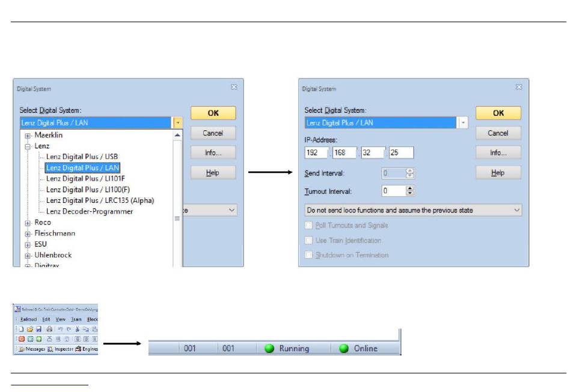
Task: Close the right Digital System dialog
Action: click(519, 87)
